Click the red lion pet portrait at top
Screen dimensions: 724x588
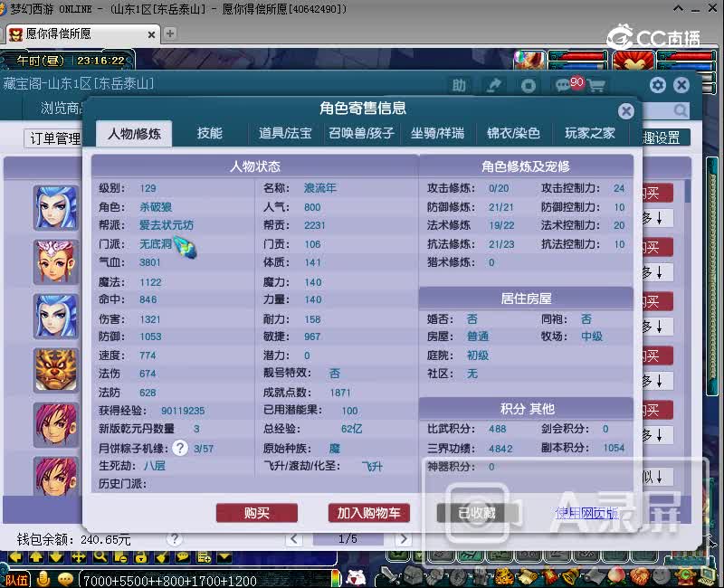point(633,61)
